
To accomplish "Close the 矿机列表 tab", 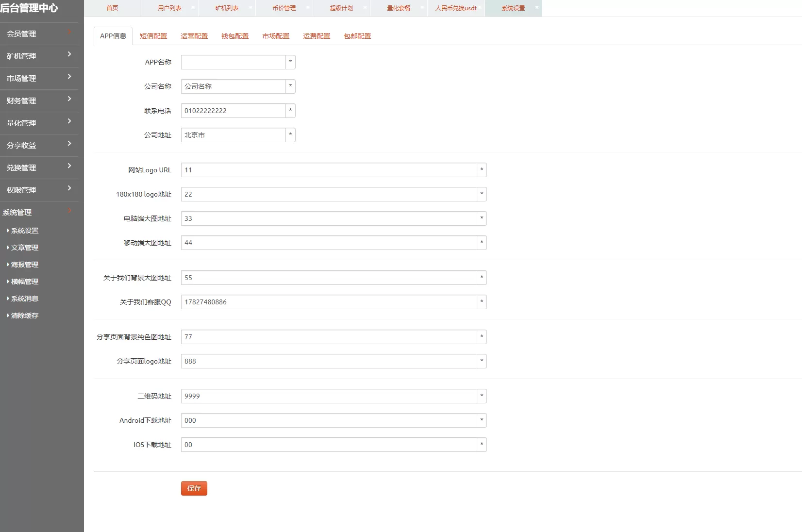I will point(251,7).
